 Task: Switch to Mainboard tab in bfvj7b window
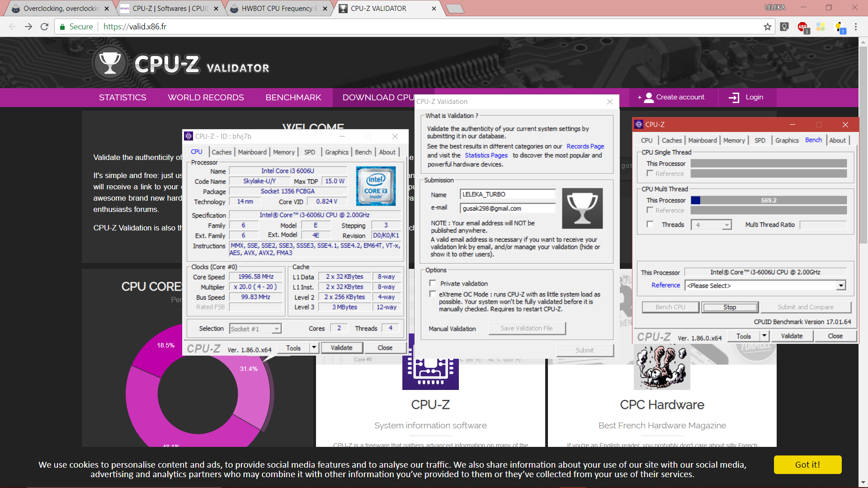point(252,152)
